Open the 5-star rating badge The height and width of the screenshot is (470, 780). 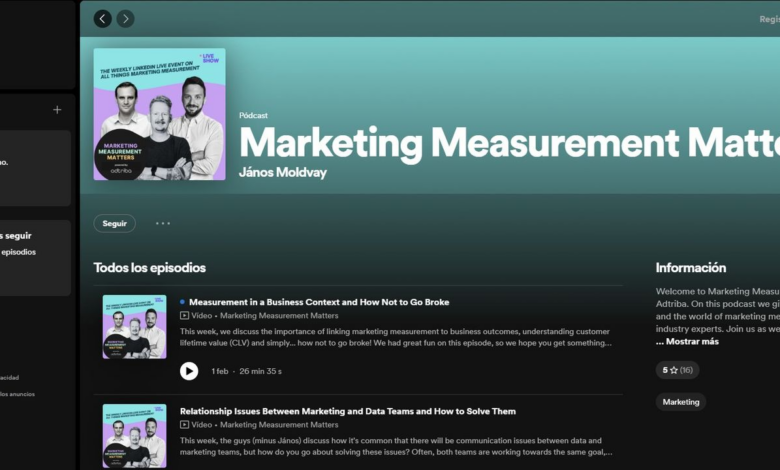tap(677, 370)
